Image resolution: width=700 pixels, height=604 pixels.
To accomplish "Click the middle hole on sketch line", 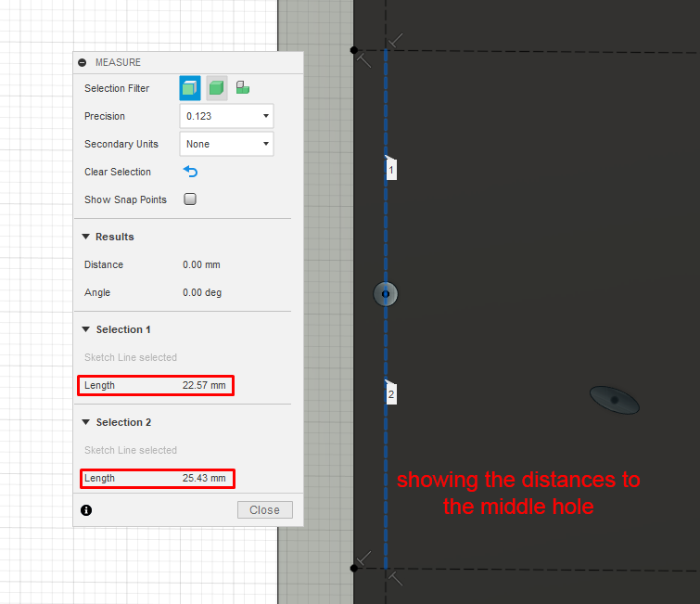I will pos(386,294).
